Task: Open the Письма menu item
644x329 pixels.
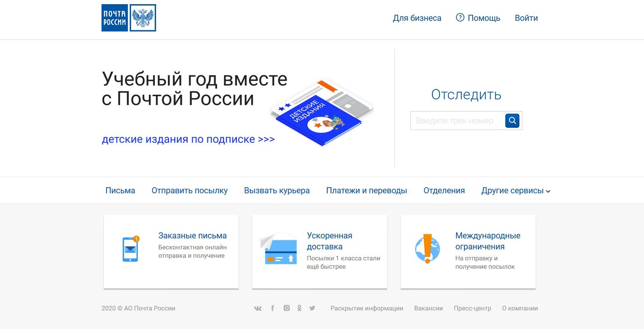Action: click(120, 191)
